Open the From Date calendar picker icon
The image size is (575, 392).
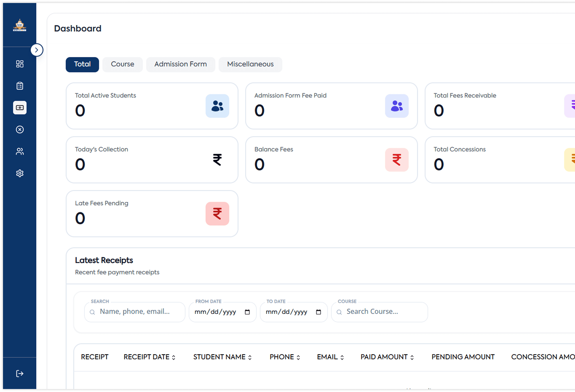click(247, 312)
